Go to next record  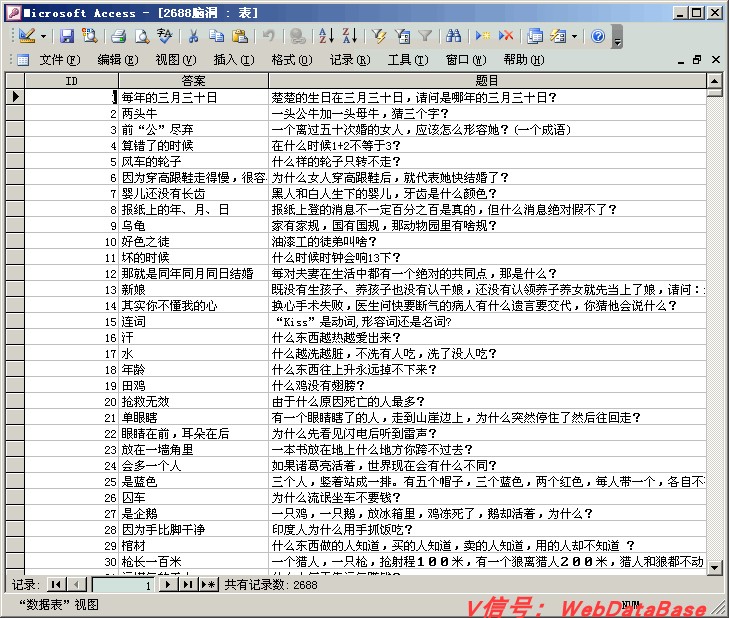click(x=168, y=585)
